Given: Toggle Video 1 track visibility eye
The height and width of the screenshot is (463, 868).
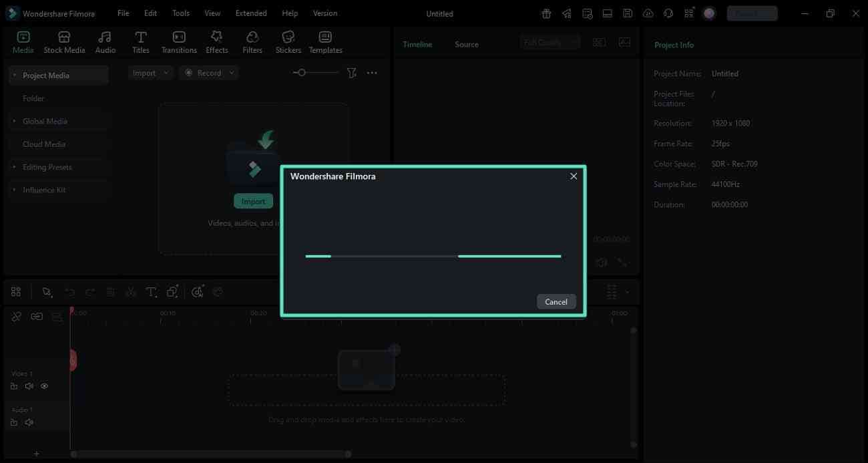Looking at the screenshot, I should click(x=45, y=386).
